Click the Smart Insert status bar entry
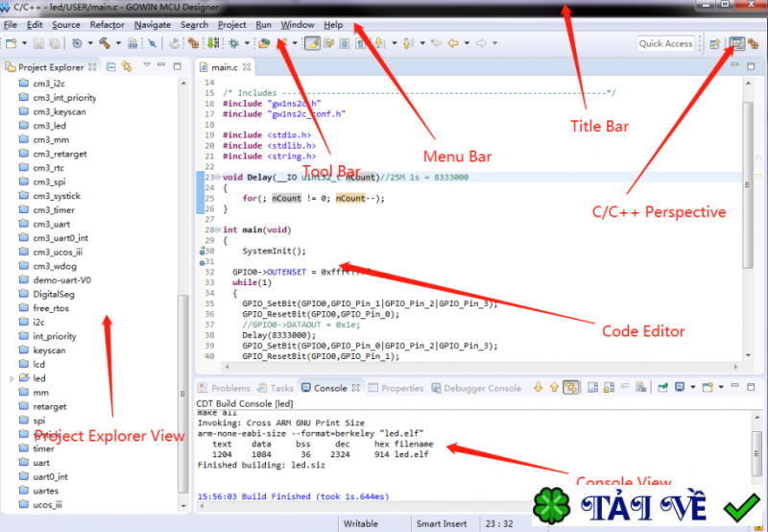Image resolution: width=768 pixels, height=532 pixels. click(x=442, y=523)
